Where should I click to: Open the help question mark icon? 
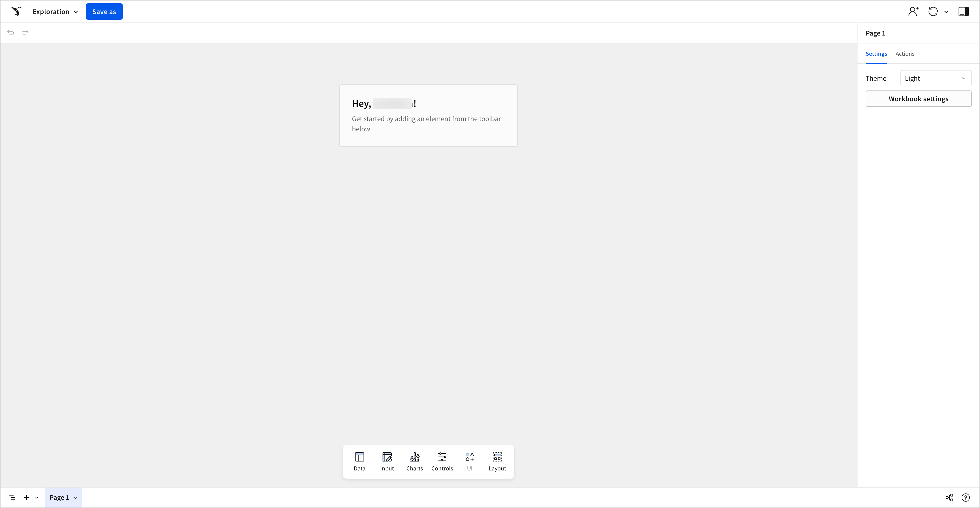click(965, 497)
